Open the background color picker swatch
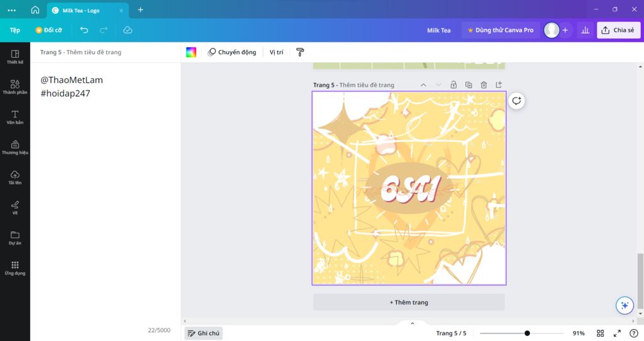Screen dimensions: 644x341 (x=191, y=52)
